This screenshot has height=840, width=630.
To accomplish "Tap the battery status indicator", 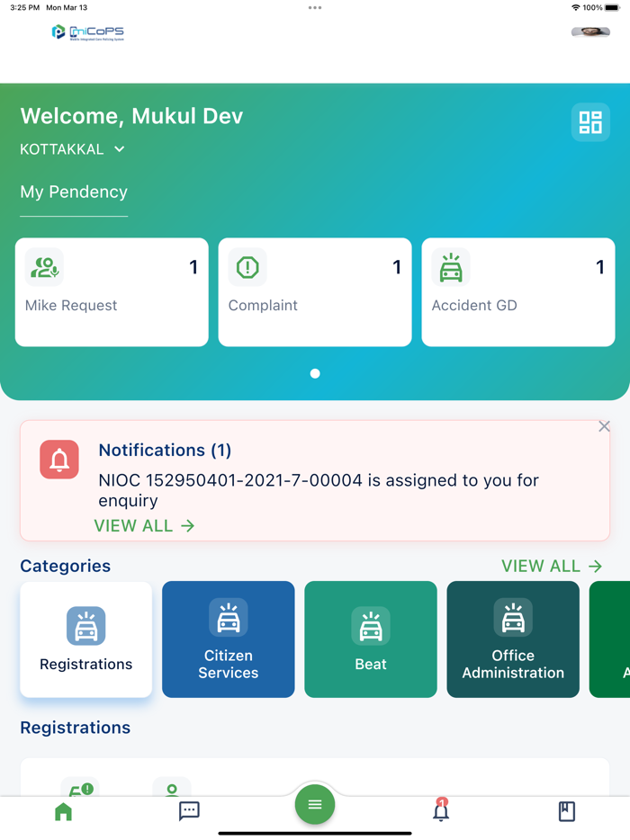I will click(612, 7).
